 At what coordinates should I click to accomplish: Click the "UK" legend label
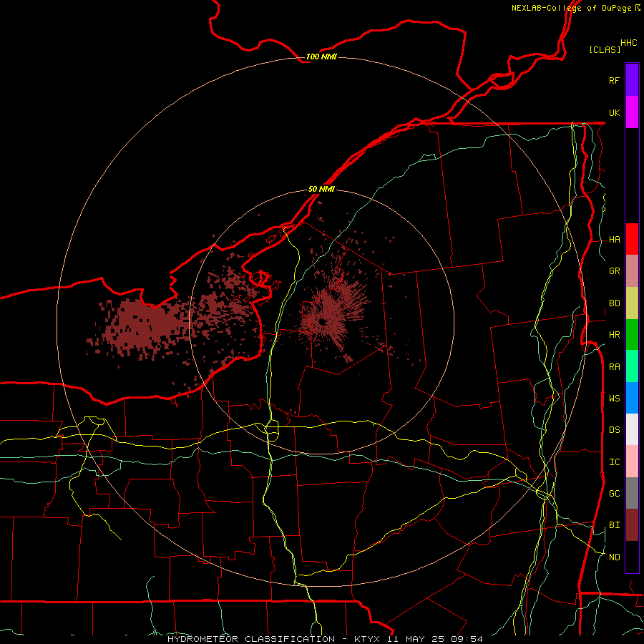click(614, 112)
